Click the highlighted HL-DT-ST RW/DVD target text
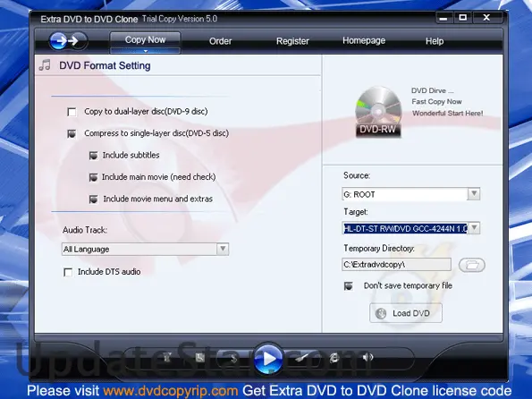532x399 pixels. 405,228
